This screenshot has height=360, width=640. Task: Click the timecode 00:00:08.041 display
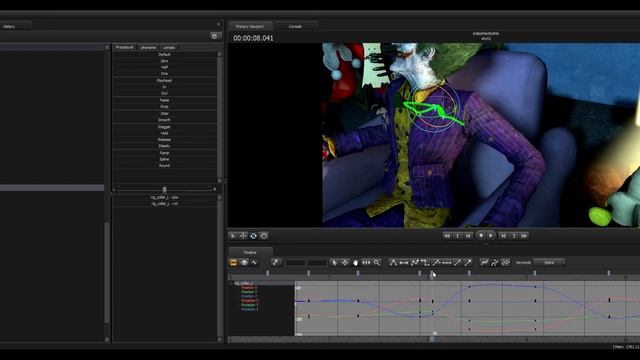tap(253, 38)
